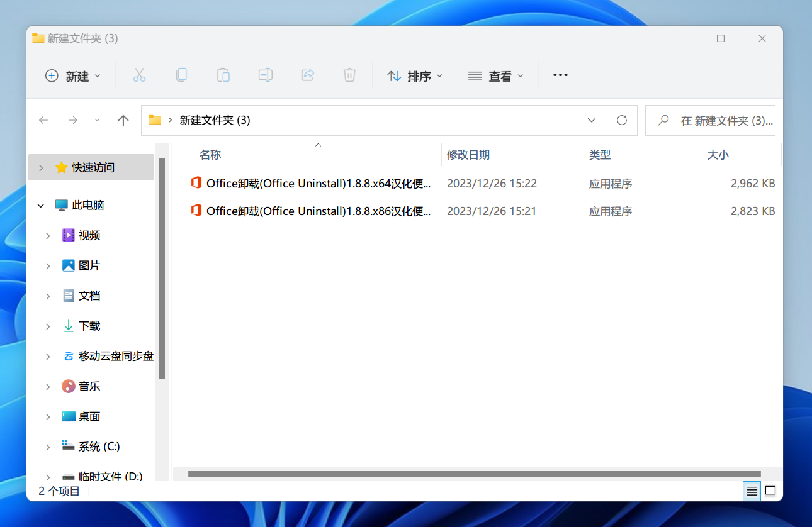Viewport: 812px width, 527px height.
Task: Open the 查看 view dropdown
Action: pos(496,76)
